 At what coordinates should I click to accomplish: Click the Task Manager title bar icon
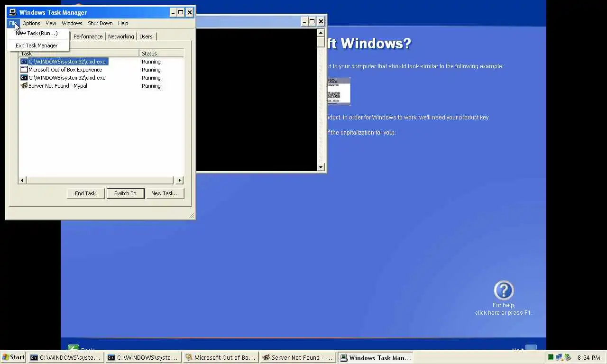(12, 12)
